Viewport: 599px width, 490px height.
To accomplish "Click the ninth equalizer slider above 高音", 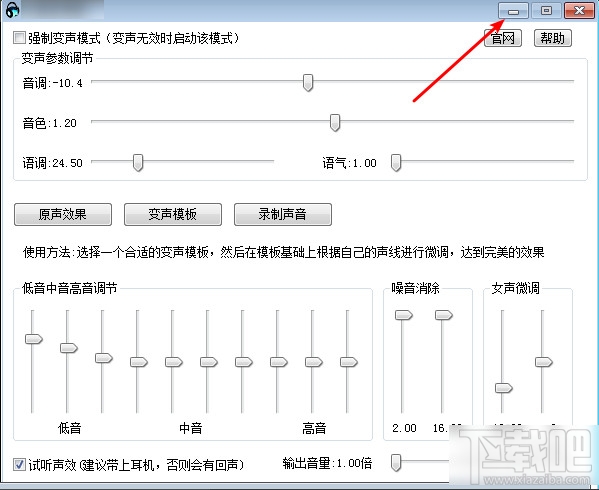I will [x=314, y=362].
